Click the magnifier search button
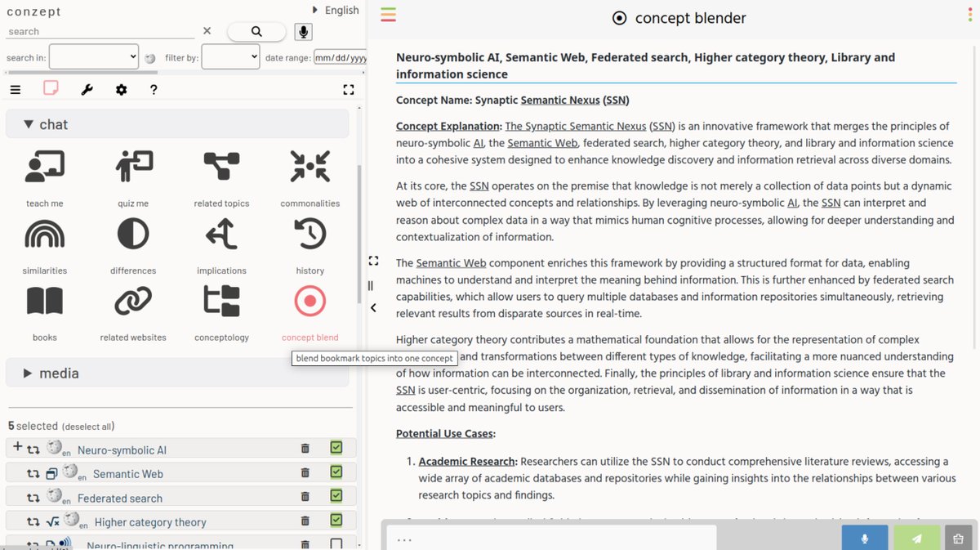Image resolution: width=980 pixels, height=550 pixels. click(256, 31)
